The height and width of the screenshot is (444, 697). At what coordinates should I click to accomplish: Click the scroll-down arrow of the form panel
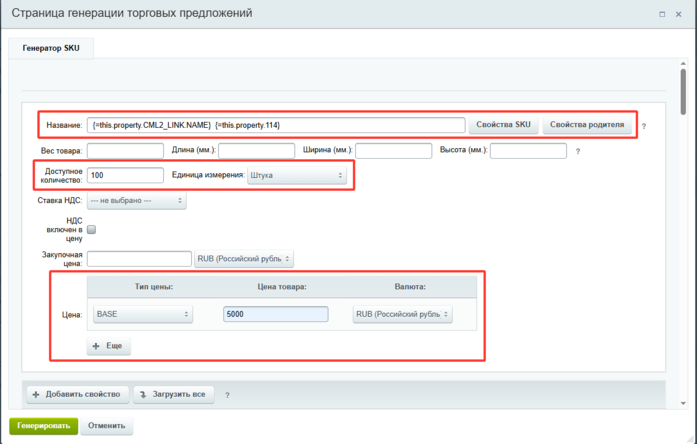click(x=683, y=404)
